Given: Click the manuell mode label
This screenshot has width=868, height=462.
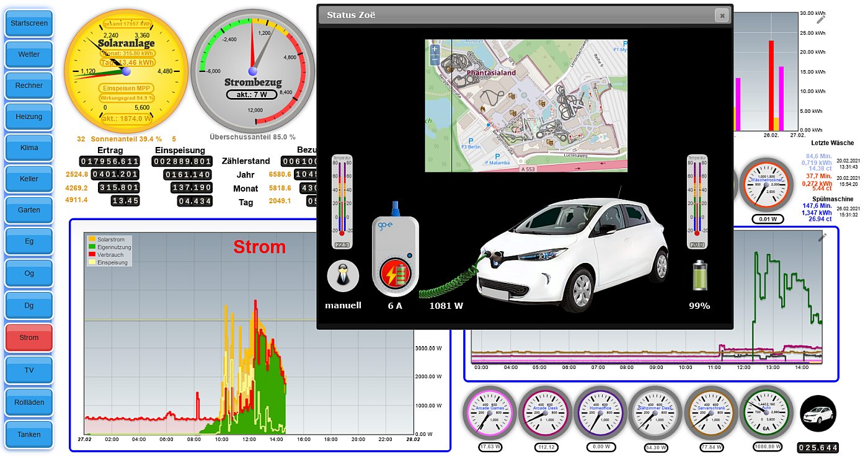Looking at the screenshot, I should pyautogui.click(x=343, y=306).
